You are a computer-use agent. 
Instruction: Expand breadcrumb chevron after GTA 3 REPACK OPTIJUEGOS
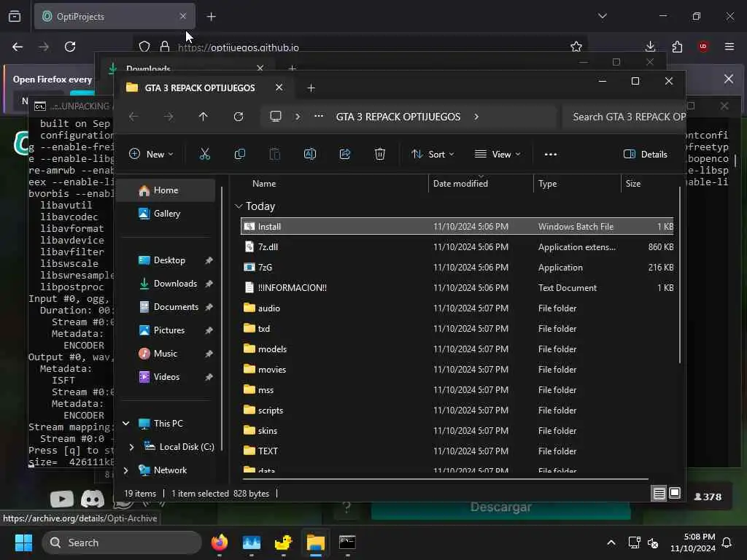tap(476, 117)
